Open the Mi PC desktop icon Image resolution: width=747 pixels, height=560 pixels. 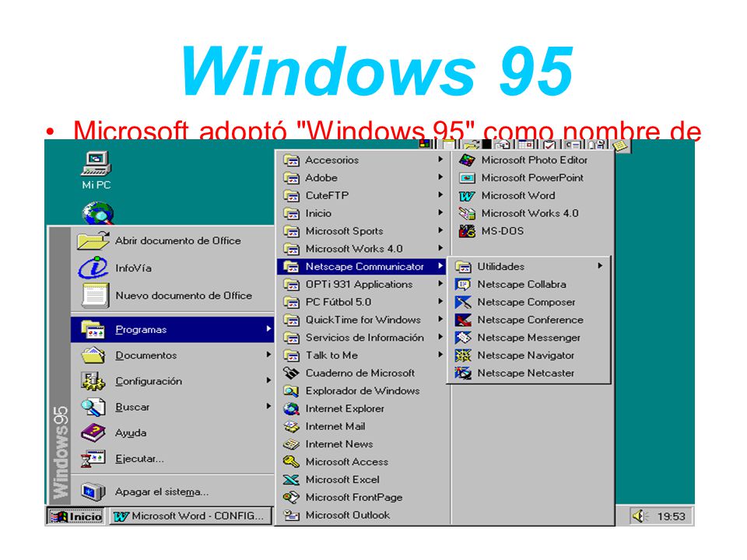pos(96,170)
